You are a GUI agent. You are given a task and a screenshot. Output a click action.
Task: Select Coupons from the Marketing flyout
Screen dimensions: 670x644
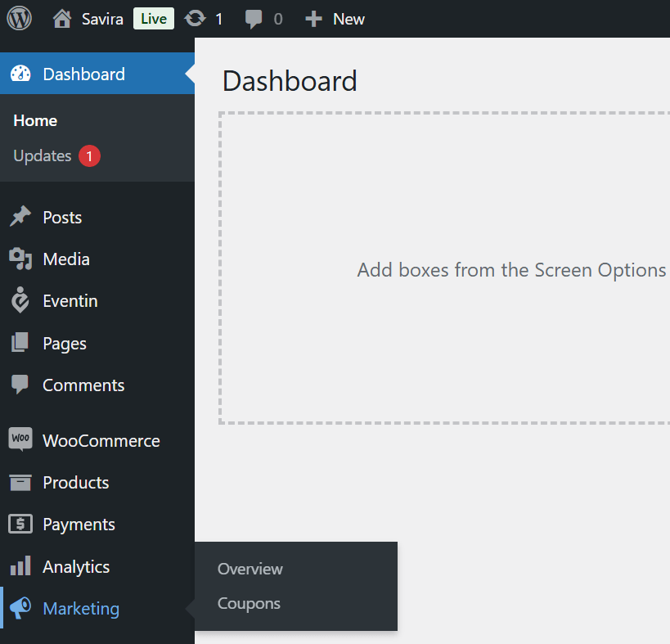point(249,603)
